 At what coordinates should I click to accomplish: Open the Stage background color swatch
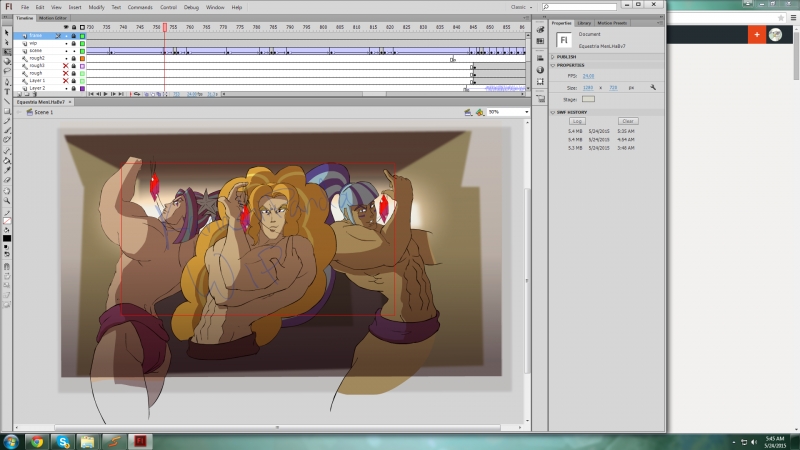pos(588,99)
